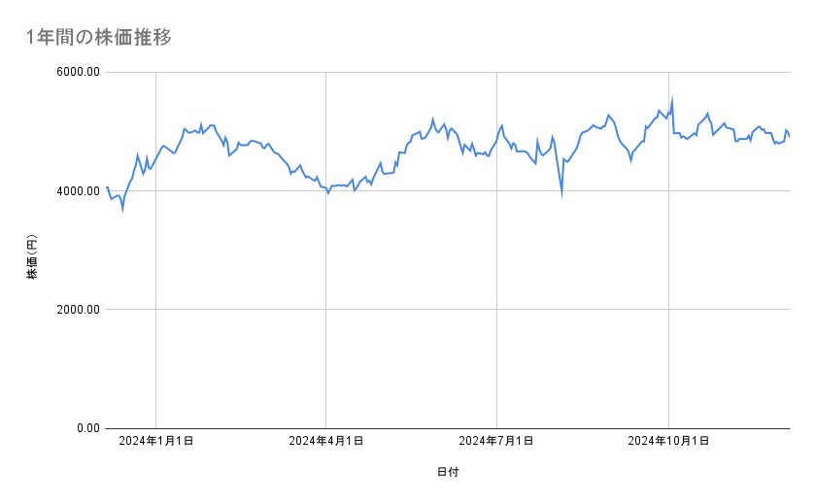Select the "2024年4月1日" date label
815x504 pixels.
326,443
